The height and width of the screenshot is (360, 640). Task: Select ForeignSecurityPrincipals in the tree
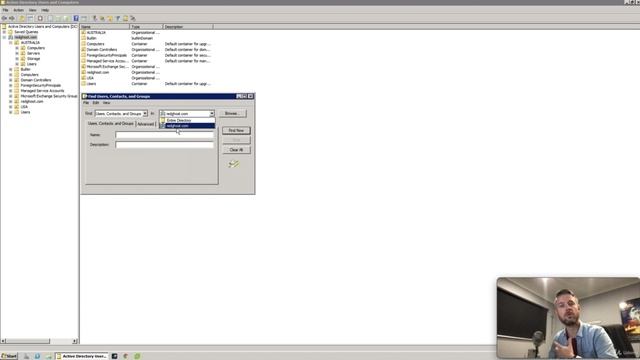(41, 85)
